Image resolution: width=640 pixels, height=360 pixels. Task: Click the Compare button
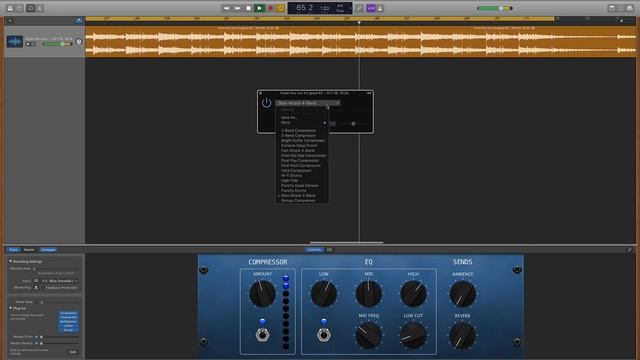click(48, 250)
